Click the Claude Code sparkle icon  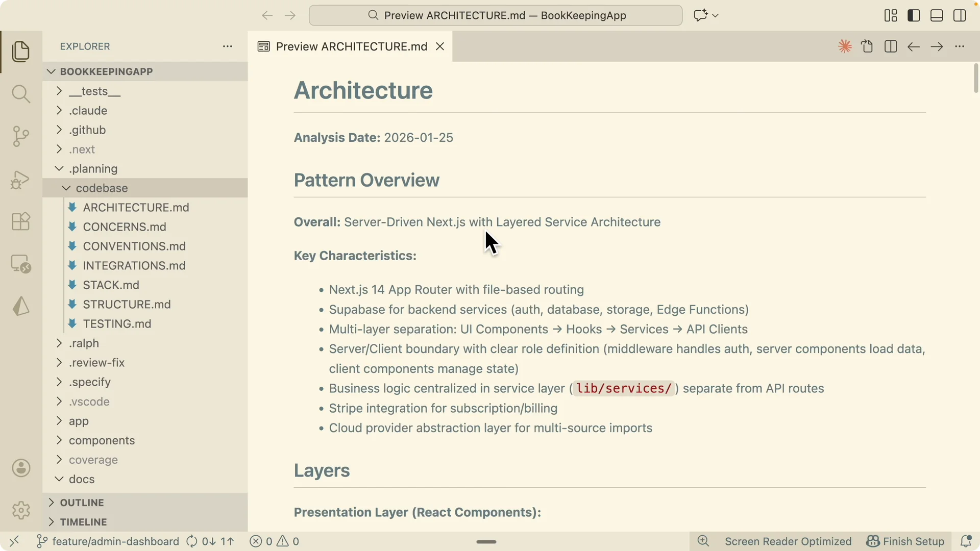(x=845, y=46)
